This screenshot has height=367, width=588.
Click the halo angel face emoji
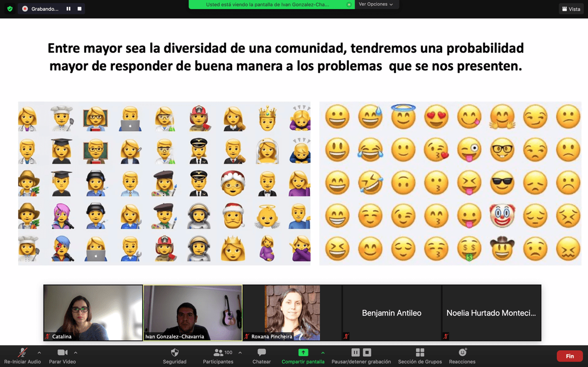point(403,116)
